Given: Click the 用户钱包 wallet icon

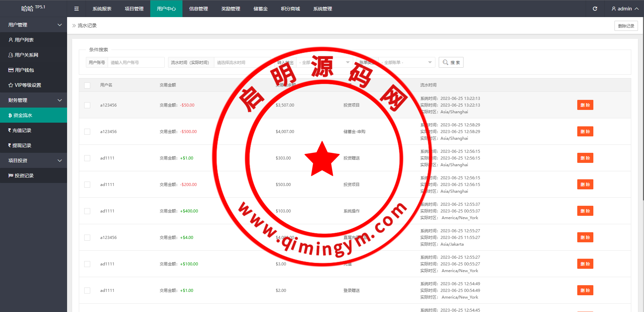Looking at the screenshot, I should click(11, 70).
